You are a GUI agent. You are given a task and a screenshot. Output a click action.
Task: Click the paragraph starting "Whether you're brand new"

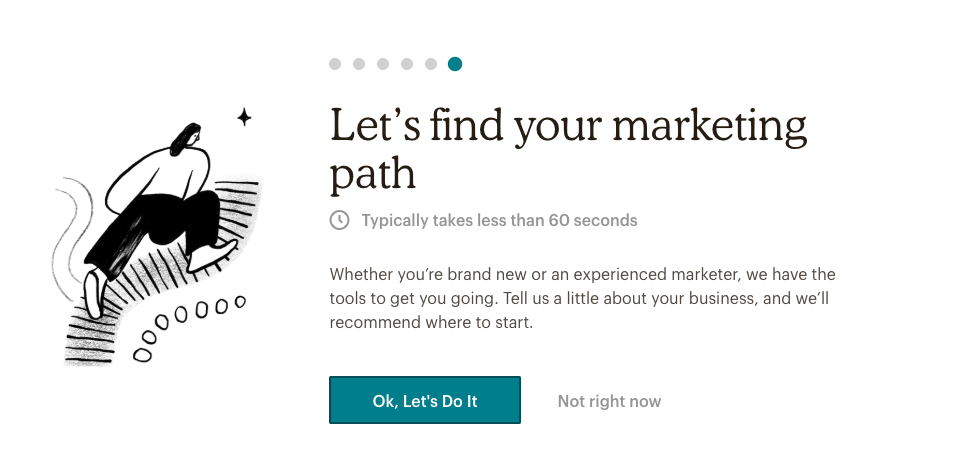582,298
